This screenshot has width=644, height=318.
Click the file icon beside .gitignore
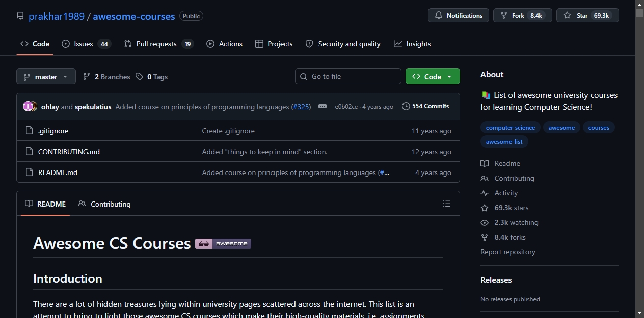[29, 131]
